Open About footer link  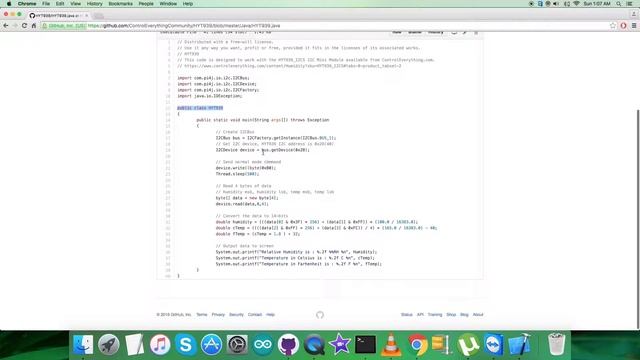478,315
